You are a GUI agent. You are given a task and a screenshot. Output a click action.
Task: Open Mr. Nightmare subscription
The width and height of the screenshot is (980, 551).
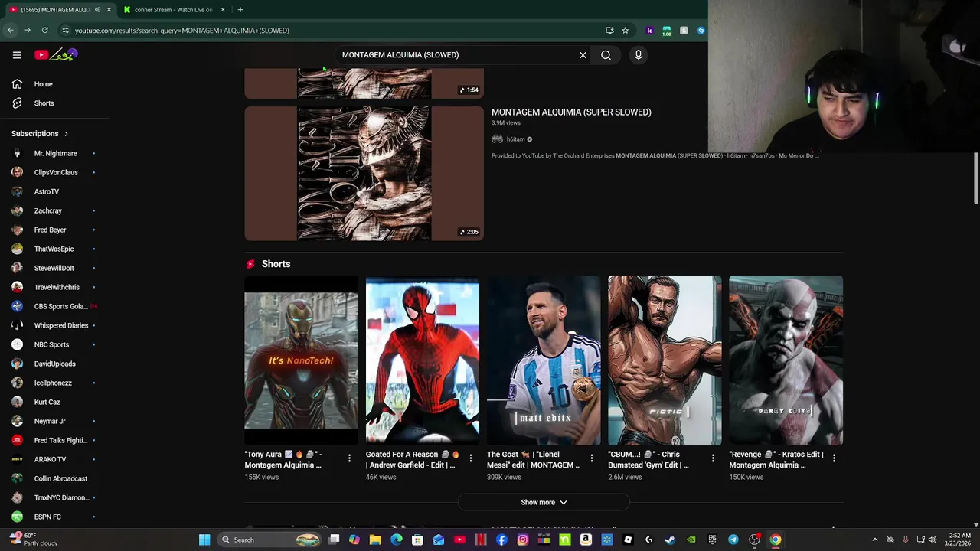(55, 153)
